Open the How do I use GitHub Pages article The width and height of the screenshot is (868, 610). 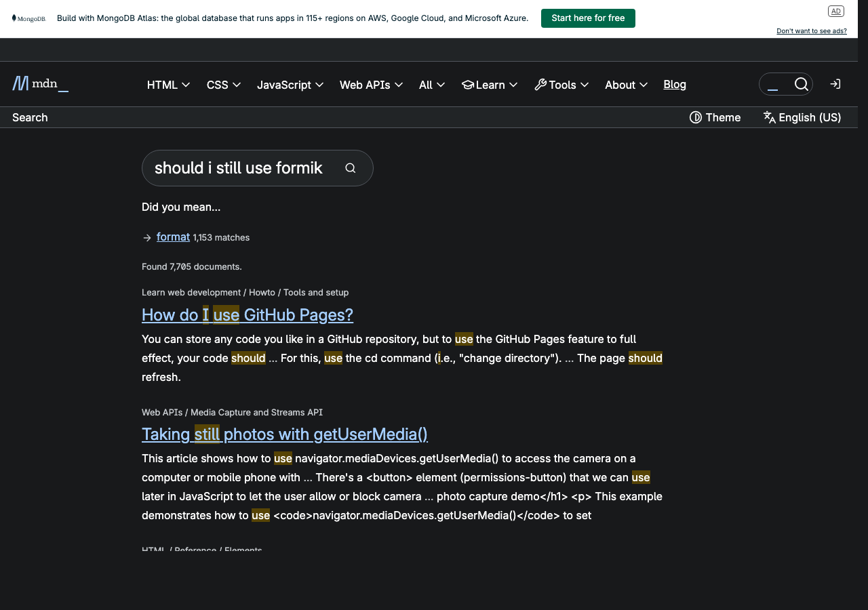pyautogui.click(x=247, y=314)
